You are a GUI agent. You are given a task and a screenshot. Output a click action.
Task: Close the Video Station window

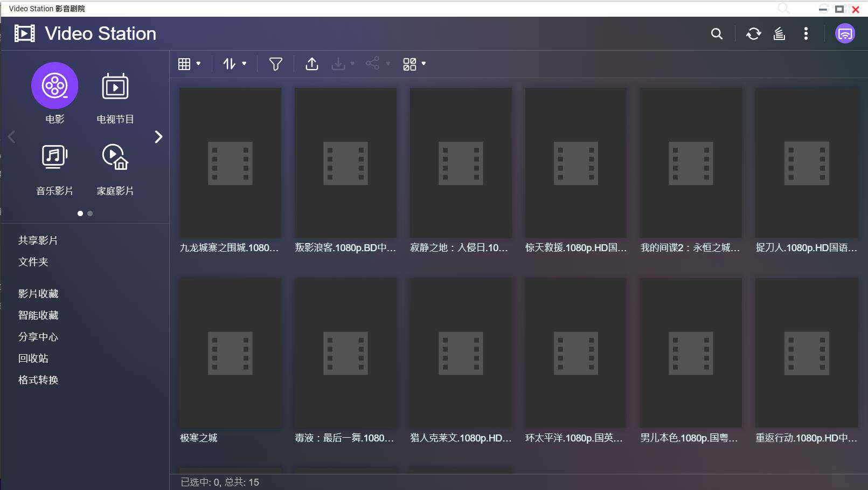click(x=856, y=9)
